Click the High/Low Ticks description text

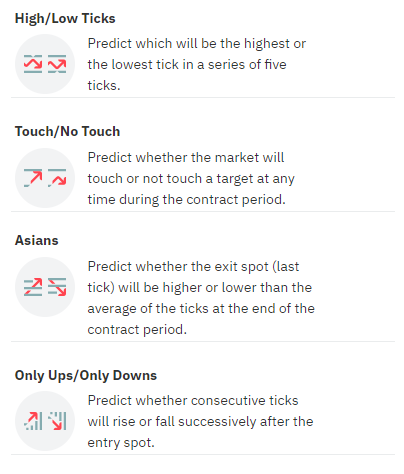[197, 64]
